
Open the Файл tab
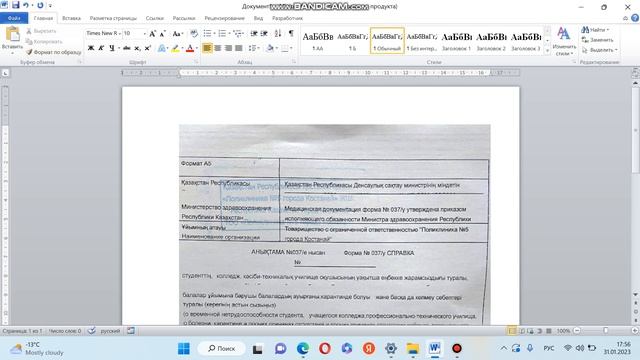14,18
